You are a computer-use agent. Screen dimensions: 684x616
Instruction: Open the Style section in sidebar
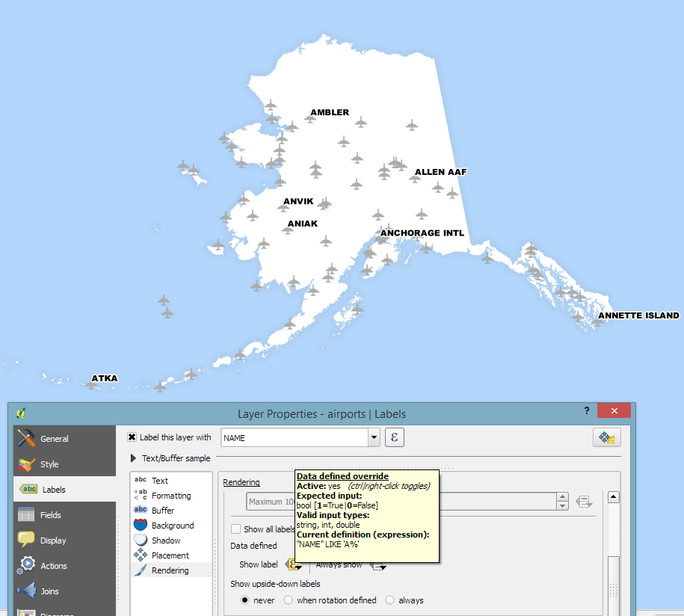pyautogui.click(x=49, y=464)
